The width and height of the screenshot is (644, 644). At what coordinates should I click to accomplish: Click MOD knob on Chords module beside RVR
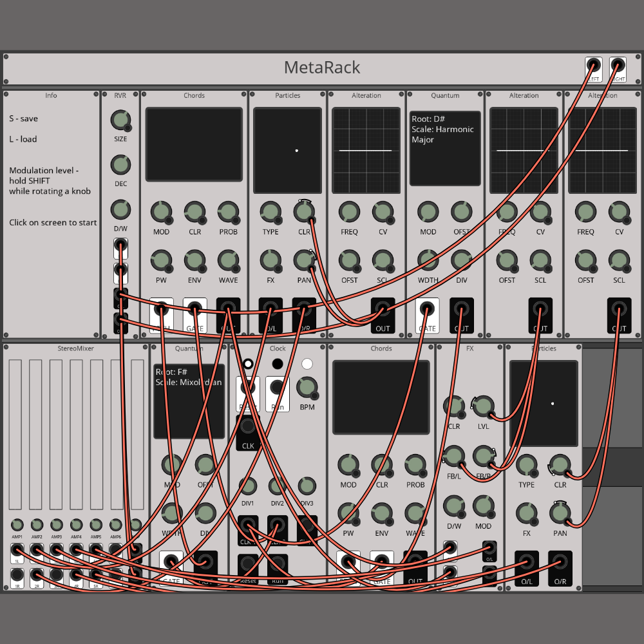pyautogui.click(x=161, y=213)
